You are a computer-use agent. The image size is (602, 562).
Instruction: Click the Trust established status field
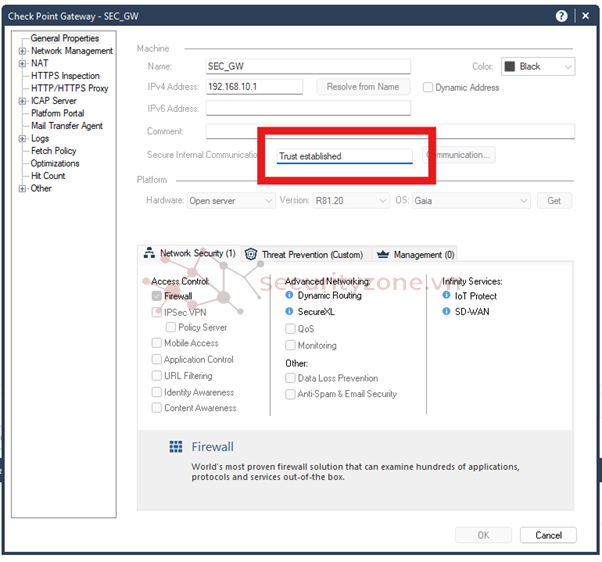pos(345,156)
